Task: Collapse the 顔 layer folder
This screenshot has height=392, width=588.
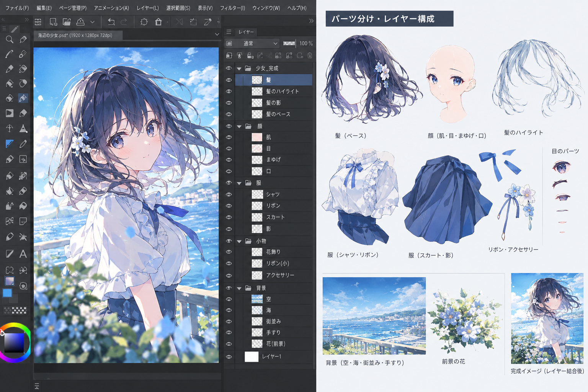Action: pyautogui.click(x=239, y=126)
